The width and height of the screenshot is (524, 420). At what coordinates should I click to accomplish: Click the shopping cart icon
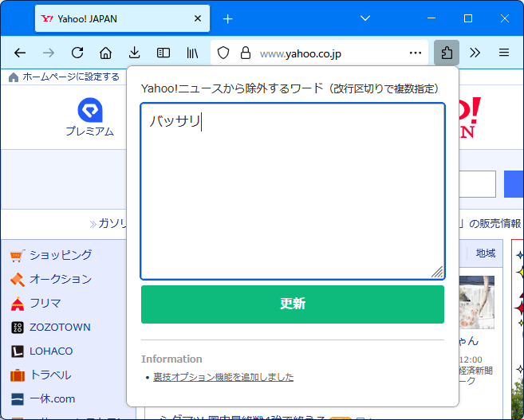tap(18, 255)
